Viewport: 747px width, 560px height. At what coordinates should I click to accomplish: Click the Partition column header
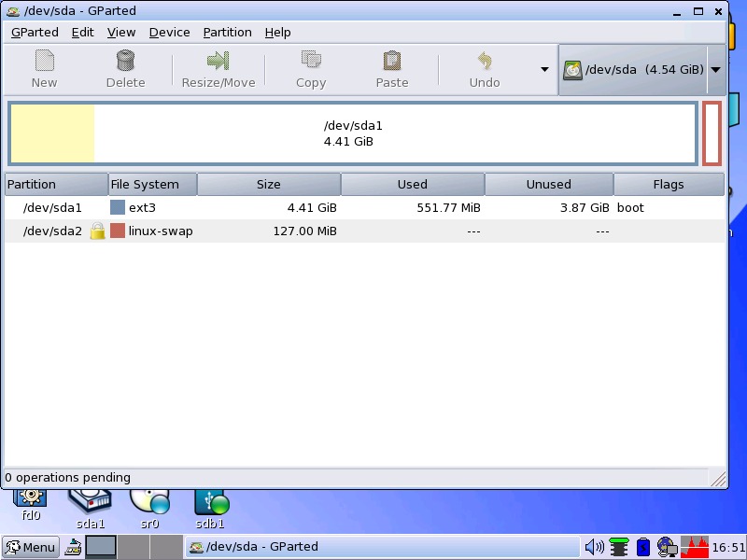57,184
